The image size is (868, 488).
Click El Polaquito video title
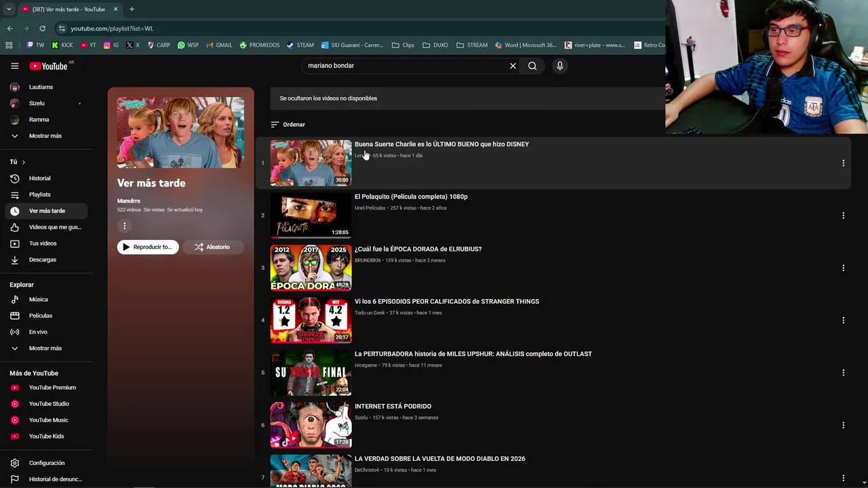click(411, 197)
